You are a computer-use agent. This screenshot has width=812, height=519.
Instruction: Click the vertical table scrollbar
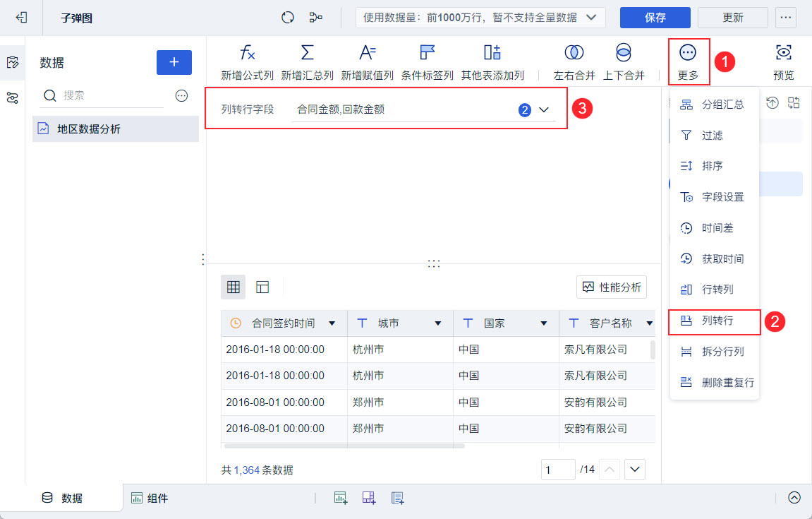(x=653, y=350)
